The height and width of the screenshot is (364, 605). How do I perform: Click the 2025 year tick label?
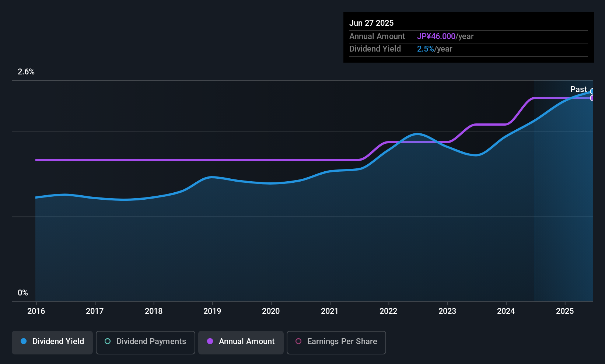click(x=565, y=311)
